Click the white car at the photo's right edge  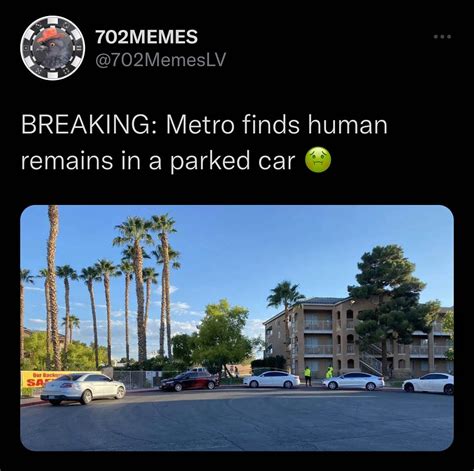click(x=429, y=383)
